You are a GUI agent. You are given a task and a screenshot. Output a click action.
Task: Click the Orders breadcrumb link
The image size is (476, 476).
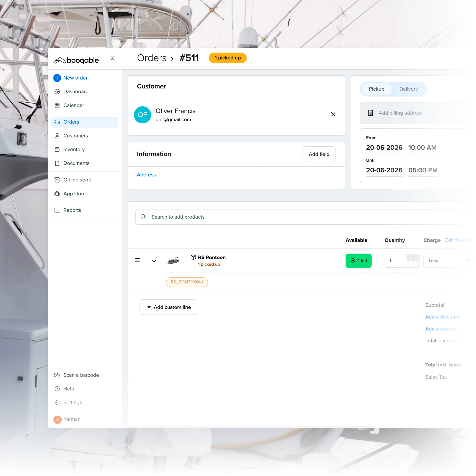click(152, 58)
